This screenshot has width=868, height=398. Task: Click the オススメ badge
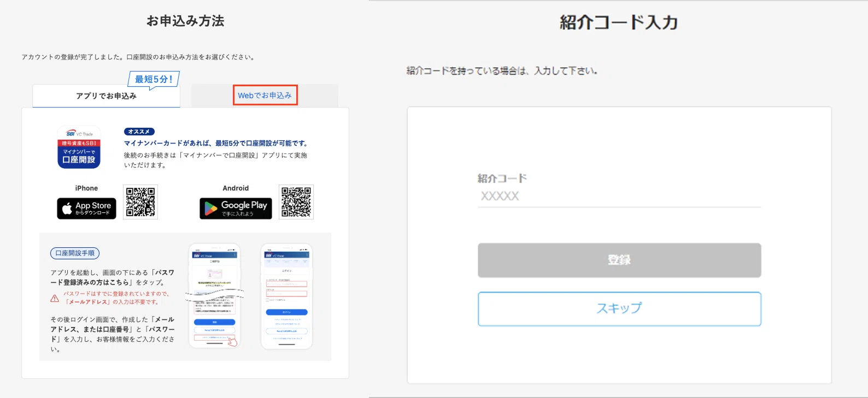139,132
